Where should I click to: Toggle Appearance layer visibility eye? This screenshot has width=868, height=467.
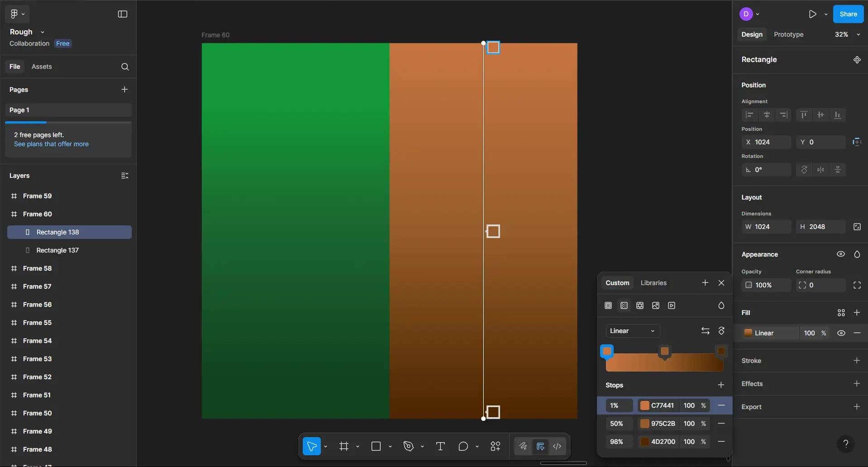[840, 254]
